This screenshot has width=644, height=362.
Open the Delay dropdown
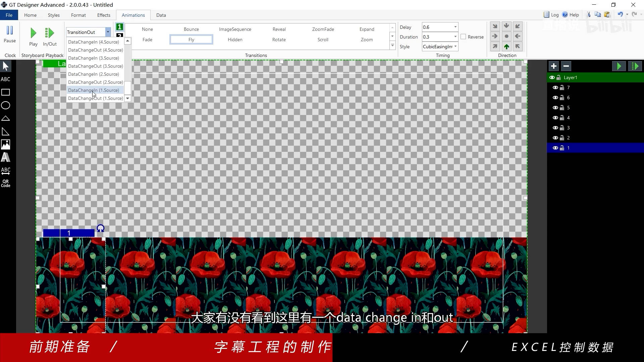455,27
